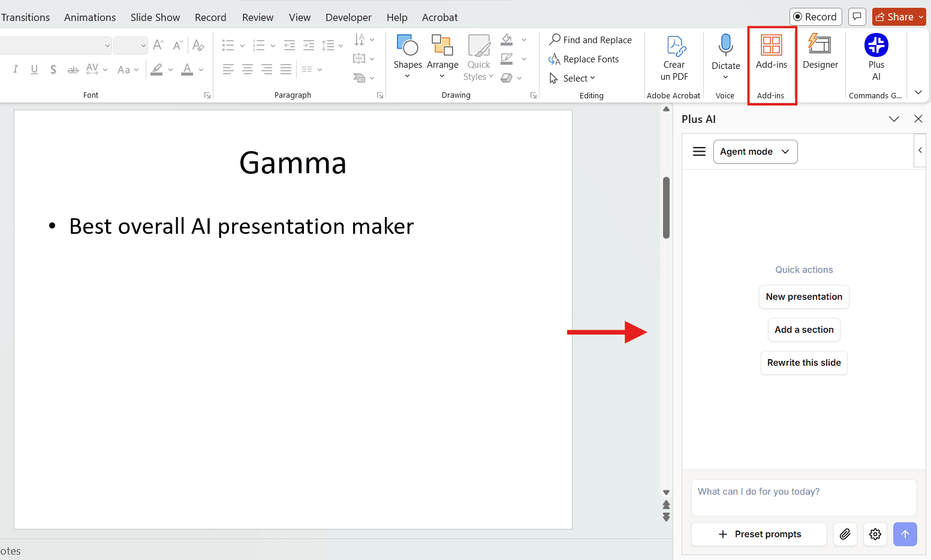Toggle underline formatting
The width and height of the screenshot is (931, 560).
coord(34,70)
